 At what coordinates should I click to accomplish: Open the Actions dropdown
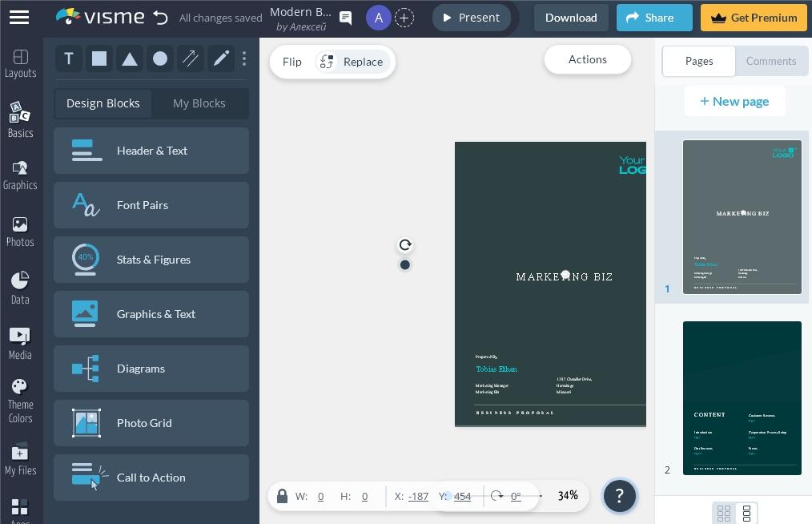pos(587,59)
